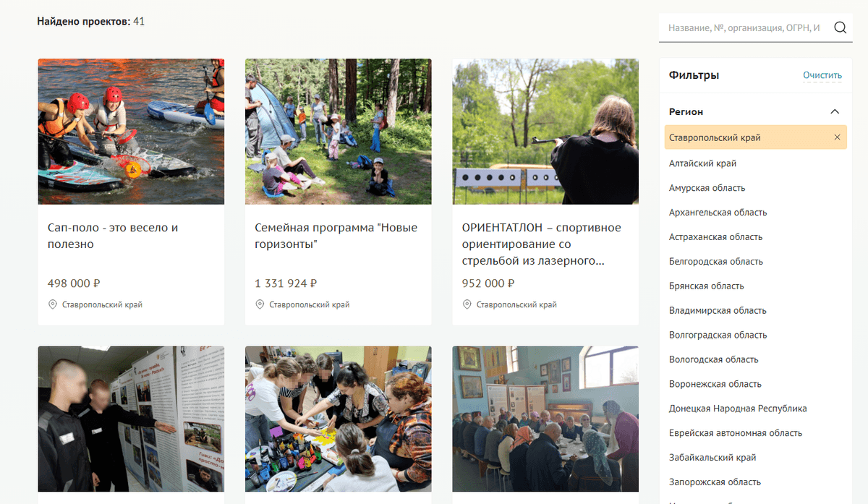Open the sap-polo water sport thumbnail
The image size is (868, 504).
(x=131, y=132)
